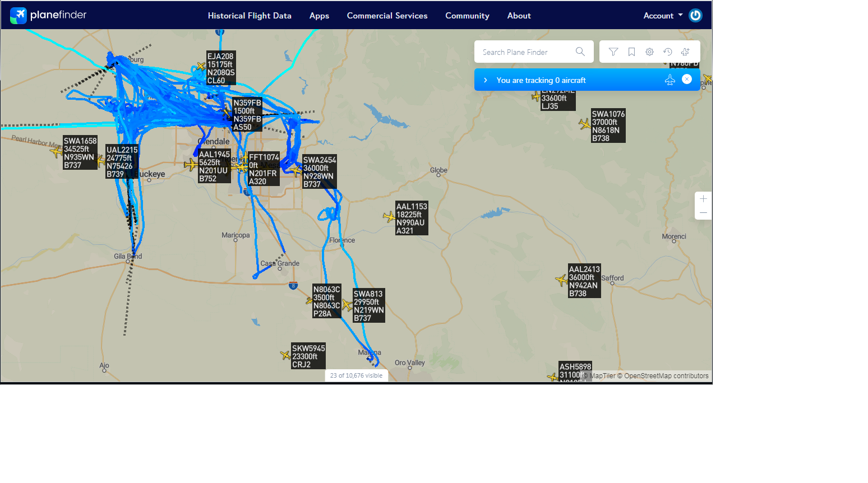Click the UAL2215 flight label
The width and height of the screenshot is (868, 483).
pos(122,162)
